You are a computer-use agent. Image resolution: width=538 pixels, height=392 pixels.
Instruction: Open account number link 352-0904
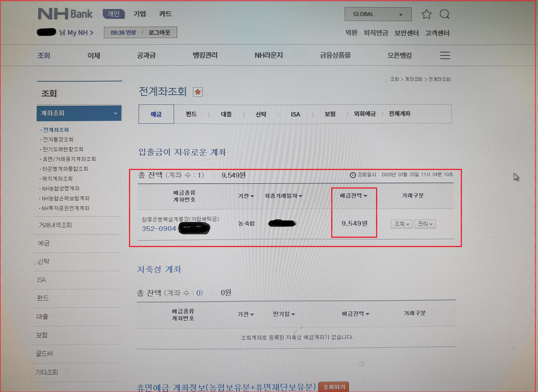tap(159, 228)
